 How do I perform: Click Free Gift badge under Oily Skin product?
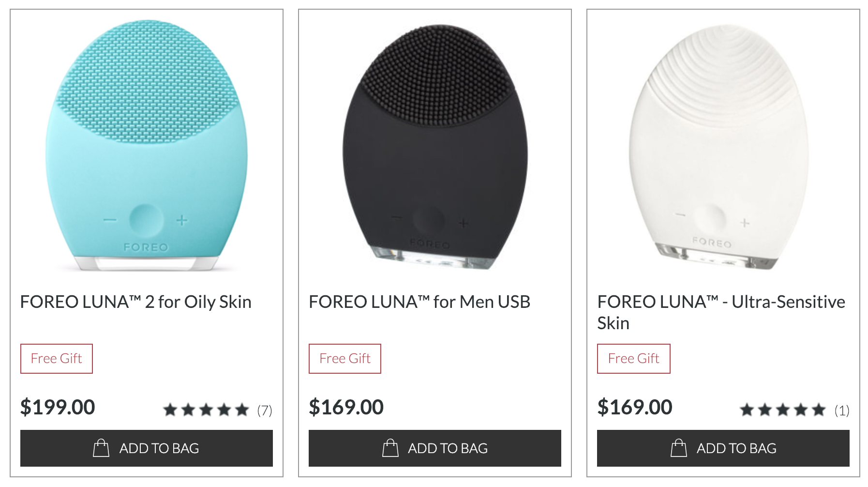(x=57, y=359)
